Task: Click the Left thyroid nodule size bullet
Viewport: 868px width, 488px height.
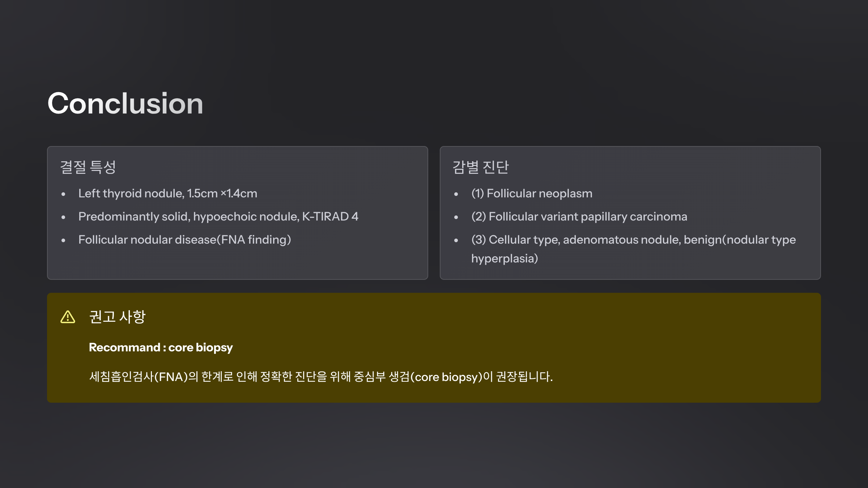Action: pyautogui.click(x=167, y=193)
